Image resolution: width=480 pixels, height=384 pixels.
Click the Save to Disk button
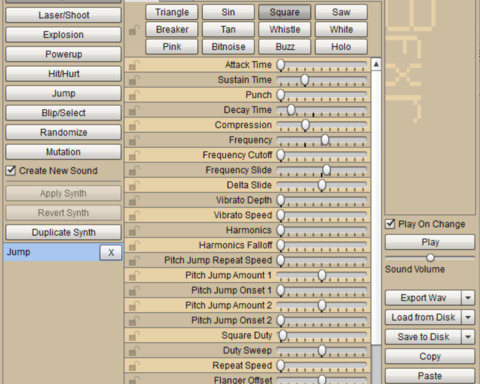click(423, 337)
